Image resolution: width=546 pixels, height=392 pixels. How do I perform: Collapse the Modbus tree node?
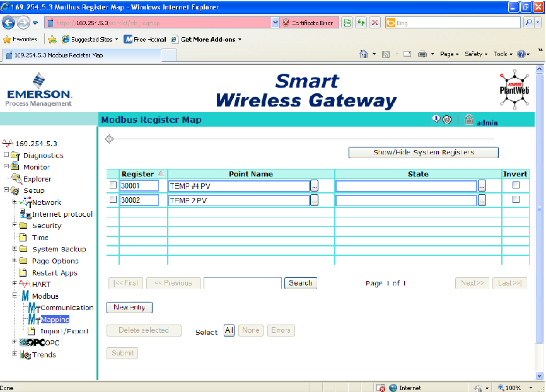point(15,295)
